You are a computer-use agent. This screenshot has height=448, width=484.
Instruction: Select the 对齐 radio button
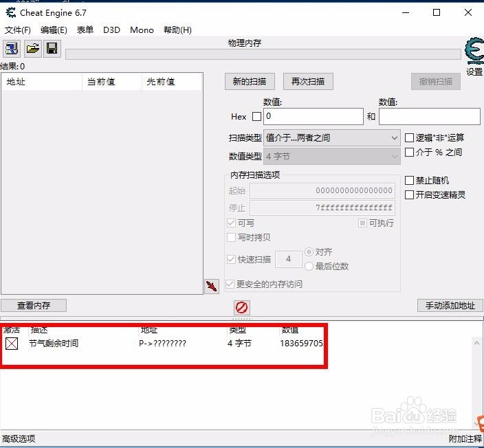click(309, 251)
